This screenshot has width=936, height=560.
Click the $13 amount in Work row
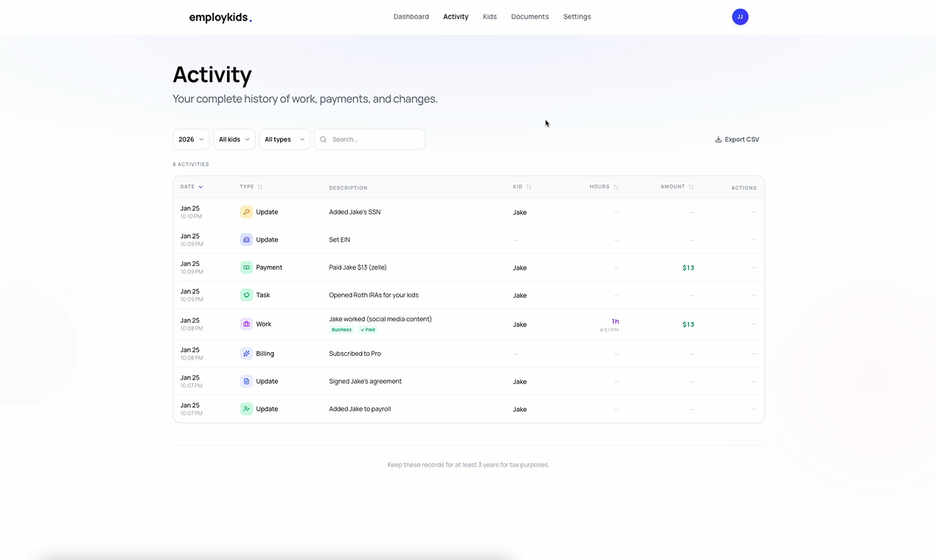pos(688,324)
